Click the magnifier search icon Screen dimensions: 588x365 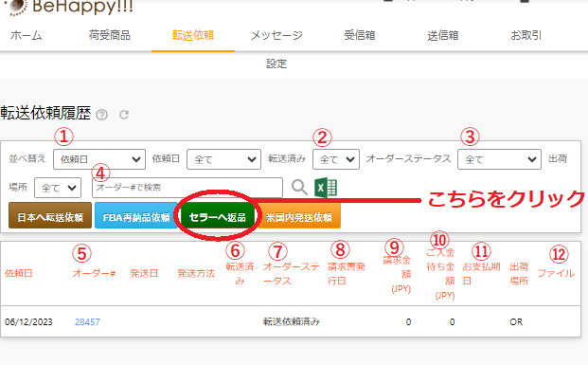pyautogui.click(x=299, y=187)
